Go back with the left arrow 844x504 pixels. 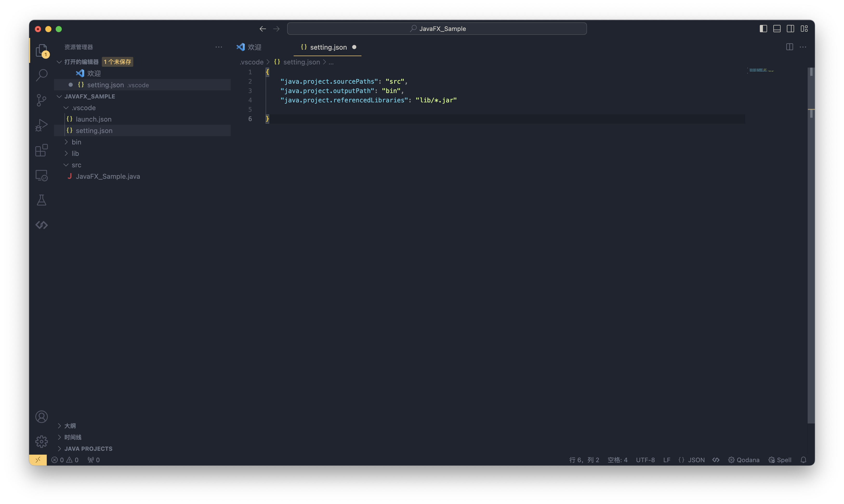pos(262,29)
